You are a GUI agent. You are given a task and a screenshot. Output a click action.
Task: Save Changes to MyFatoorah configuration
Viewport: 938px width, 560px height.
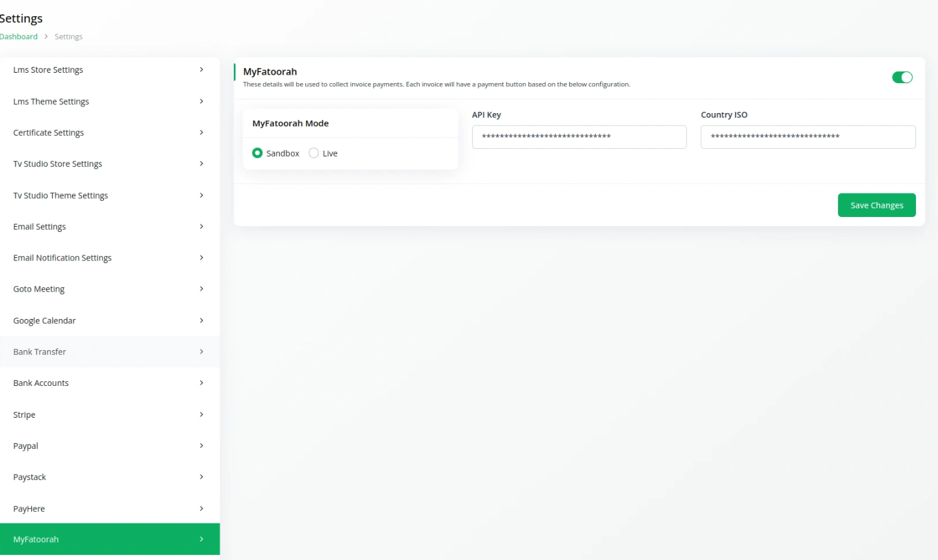(x=876, y=205)
